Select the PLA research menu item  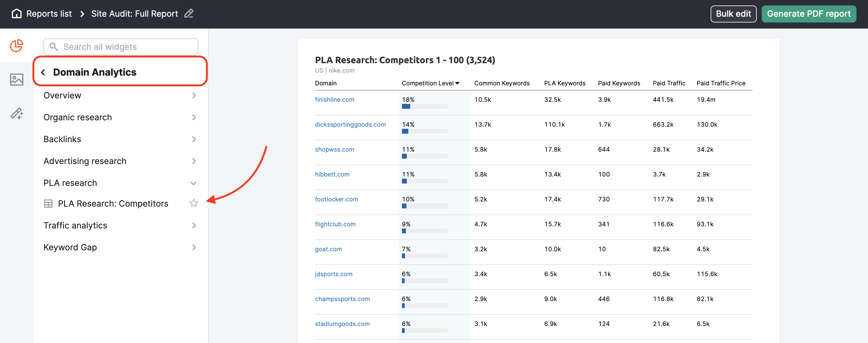(x=120, y=183)
